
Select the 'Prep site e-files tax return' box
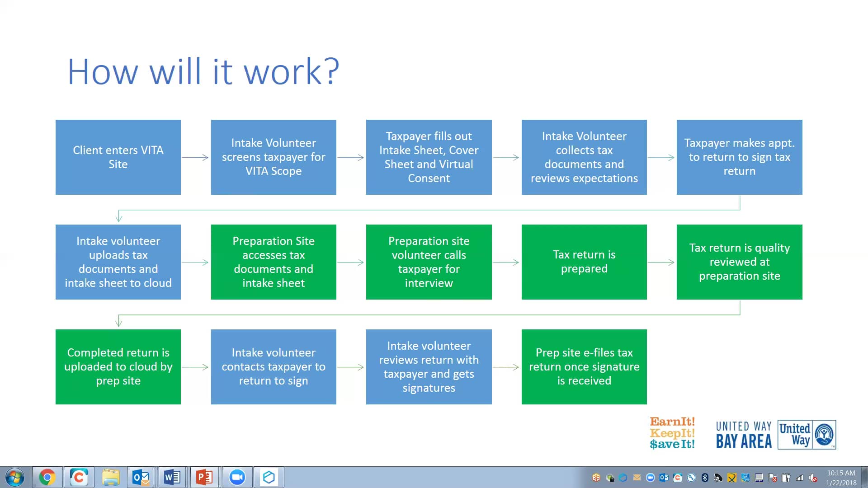[584, 367]
